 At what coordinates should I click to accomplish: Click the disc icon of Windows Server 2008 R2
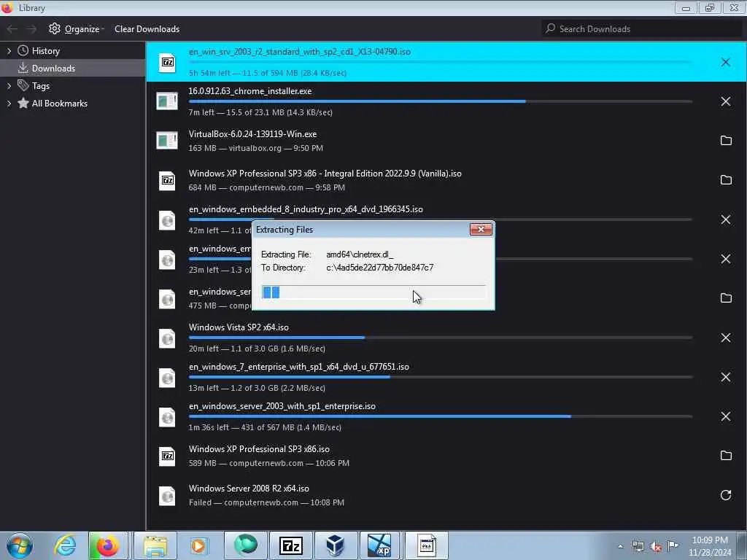point(167,496)
